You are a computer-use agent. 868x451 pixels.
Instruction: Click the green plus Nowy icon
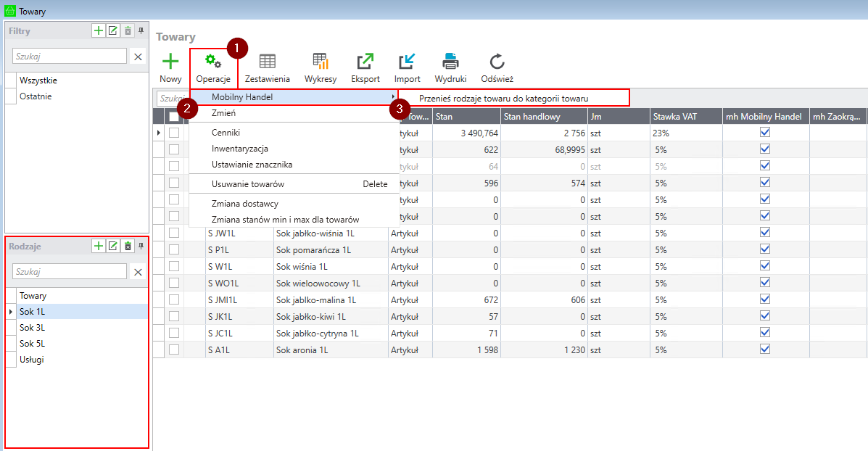tap(170, 62)
